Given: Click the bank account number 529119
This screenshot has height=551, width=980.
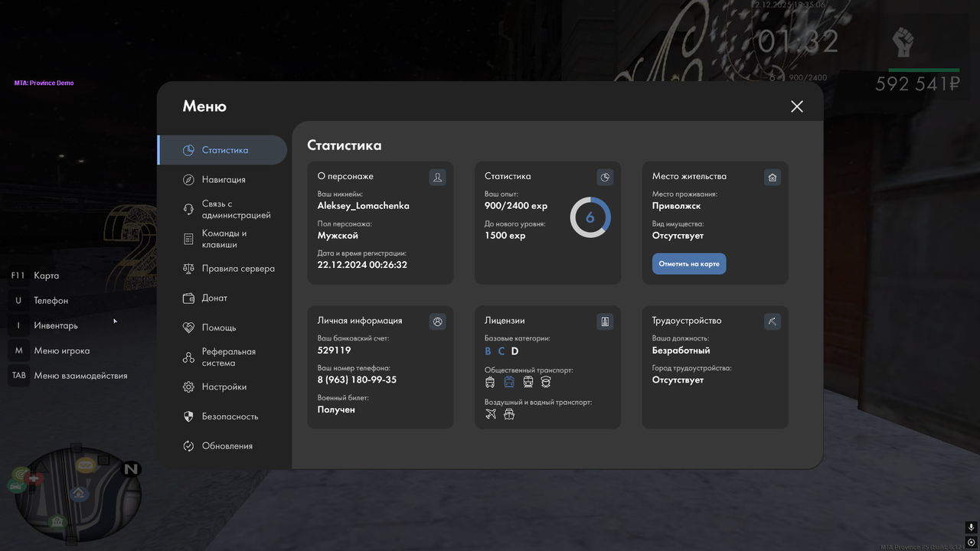Looking at the screenshot, I should (x=335, y=350).
